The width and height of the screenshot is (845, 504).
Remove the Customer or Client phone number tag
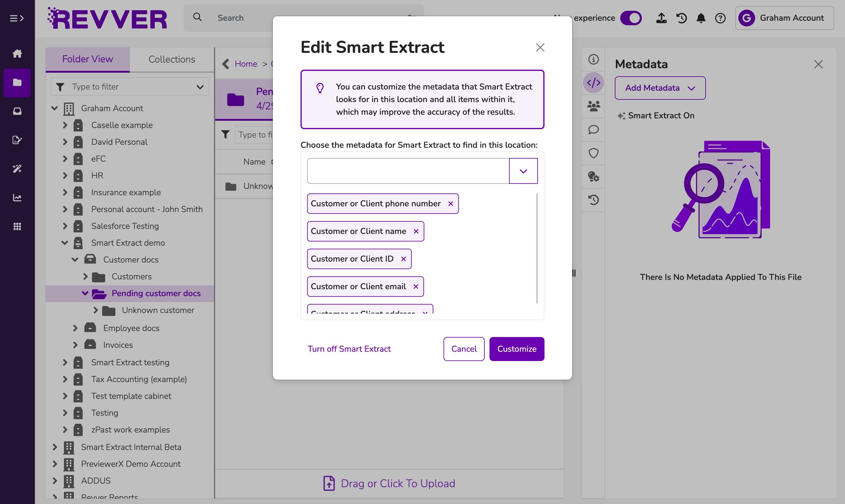[450, 203]
